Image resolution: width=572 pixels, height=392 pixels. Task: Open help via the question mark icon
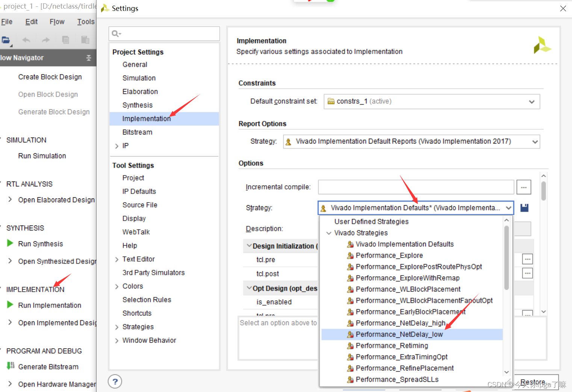pos(115,381)
